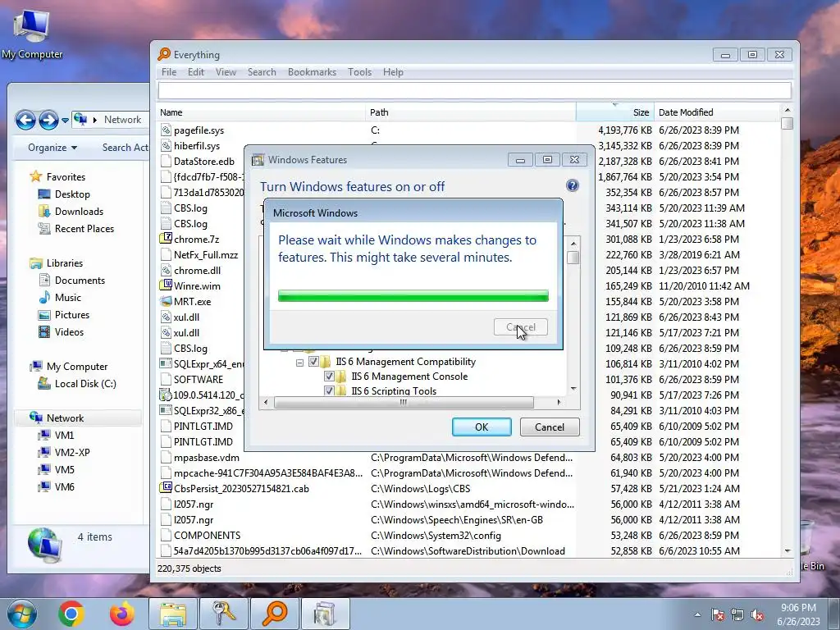Click the features list vertical scrollbar thumb
The image size is (840, 630).
pos(573,258)
